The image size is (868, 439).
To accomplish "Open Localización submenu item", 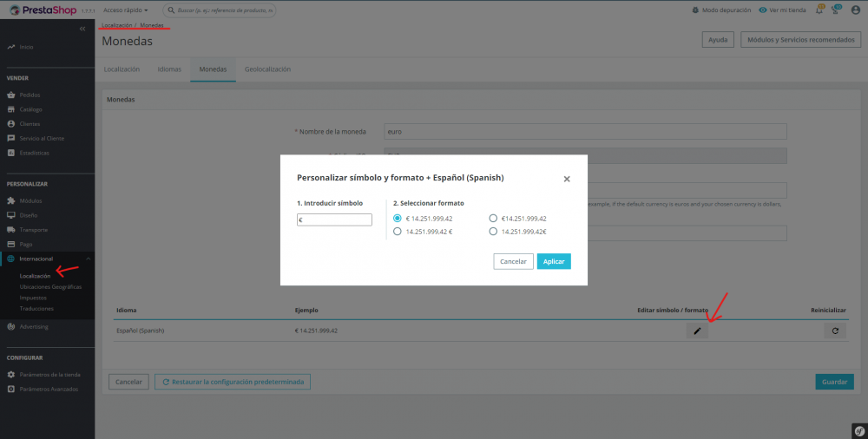I will (x=35, y=276).
